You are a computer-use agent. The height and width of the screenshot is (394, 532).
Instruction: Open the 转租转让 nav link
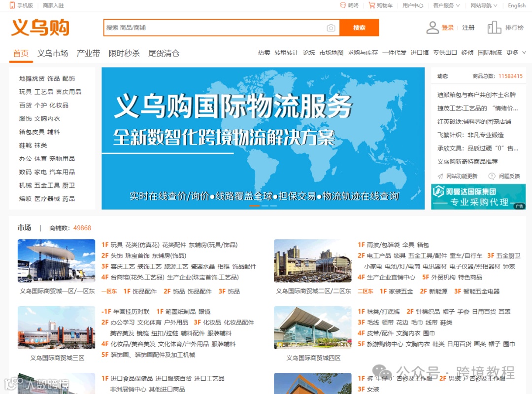pos(287,53)
